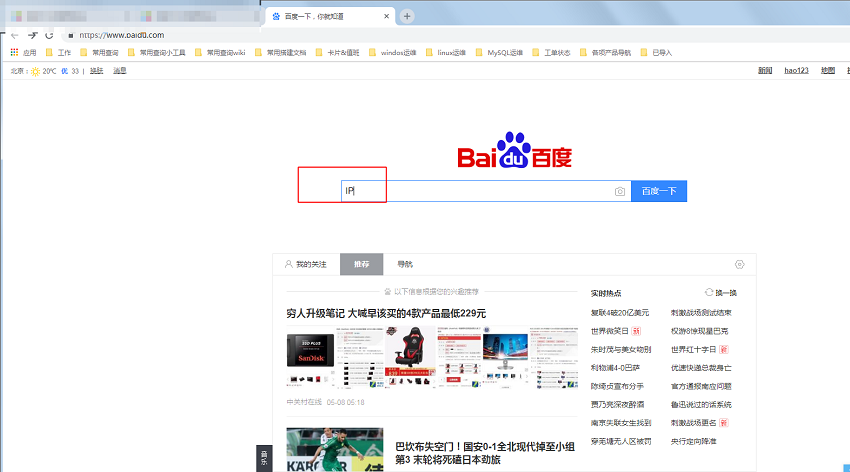This screenshot has height=472, width=850.
Task: Click the site lock icon in address bar
Action: click(x=70, y=36)
